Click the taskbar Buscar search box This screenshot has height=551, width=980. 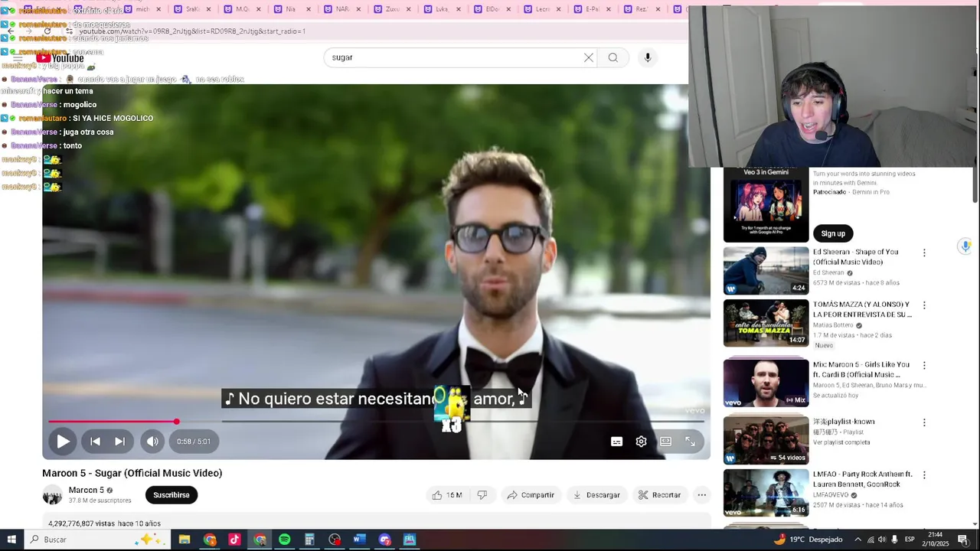click(x=98, y=540)
